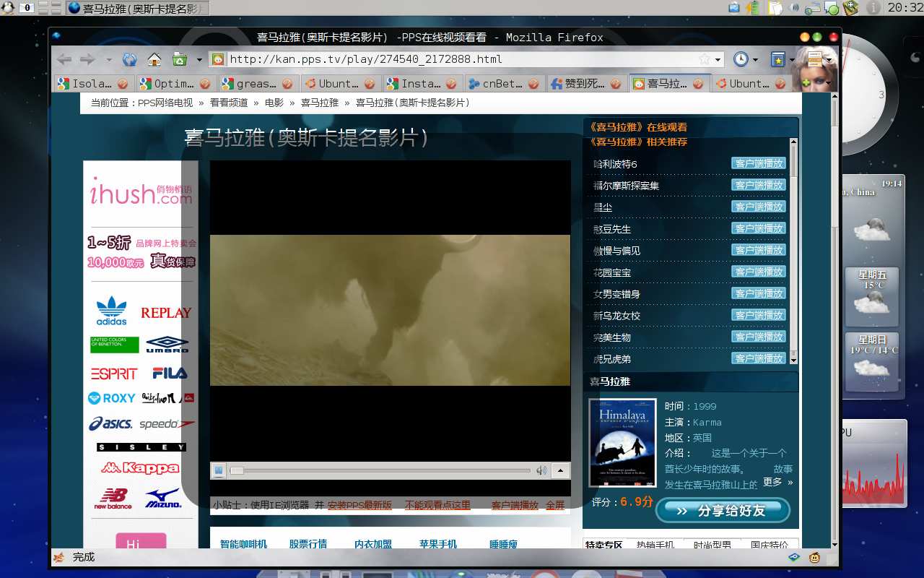The image size is (924, 578).
Task: Open the clipboard tray icon
Action: [x=775, y=8]
